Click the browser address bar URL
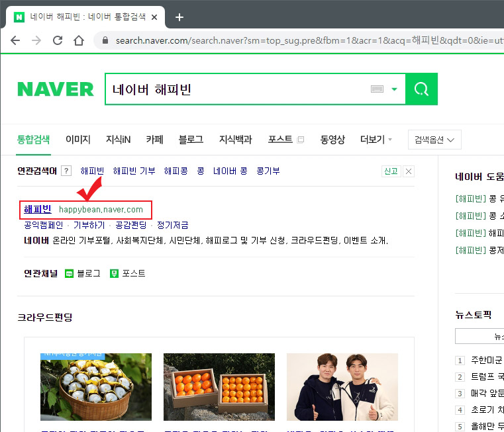Image resolution: width=504 pixels, height=432 pixels. point(309,40)
